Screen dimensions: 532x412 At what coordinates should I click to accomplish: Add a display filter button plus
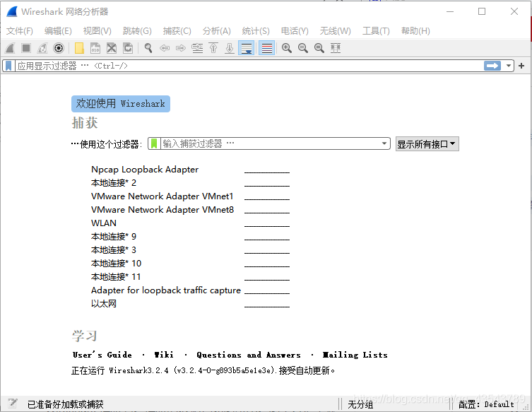pos(521,66)
